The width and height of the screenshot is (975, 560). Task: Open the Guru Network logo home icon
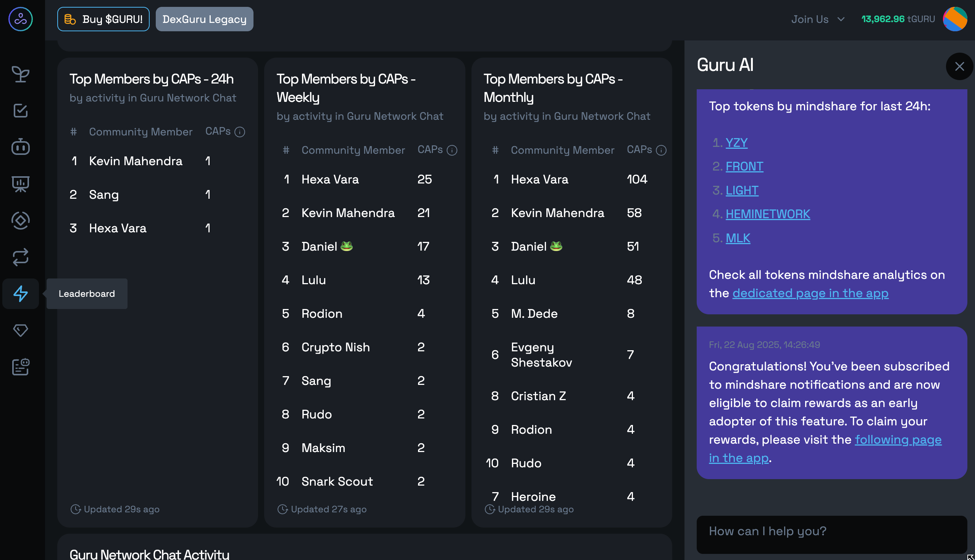tap(20, 19)
